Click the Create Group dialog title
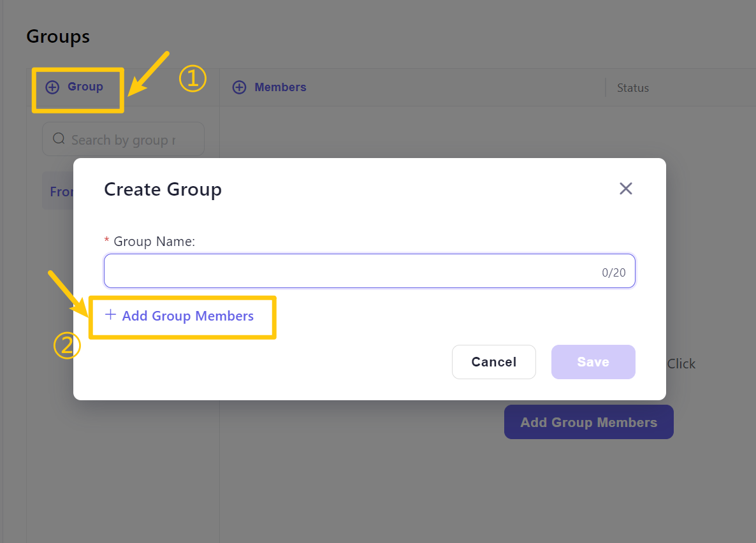This screenshot has width=756, height=543. 163,189
